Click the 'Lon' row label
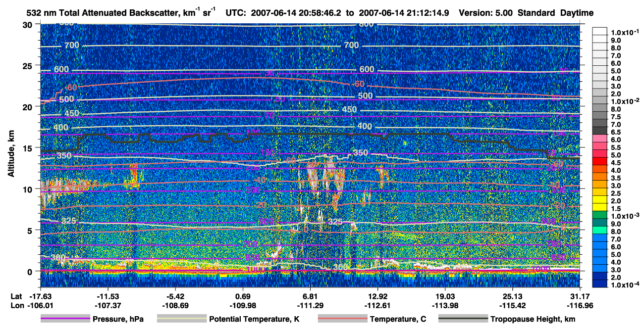The height and width of the screenshot is (330, 644). pos(16,305)
